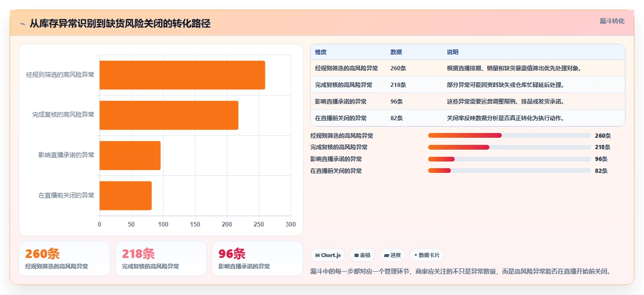Click the 完成复核的高风险异常 chart bar

click(169, 115)
